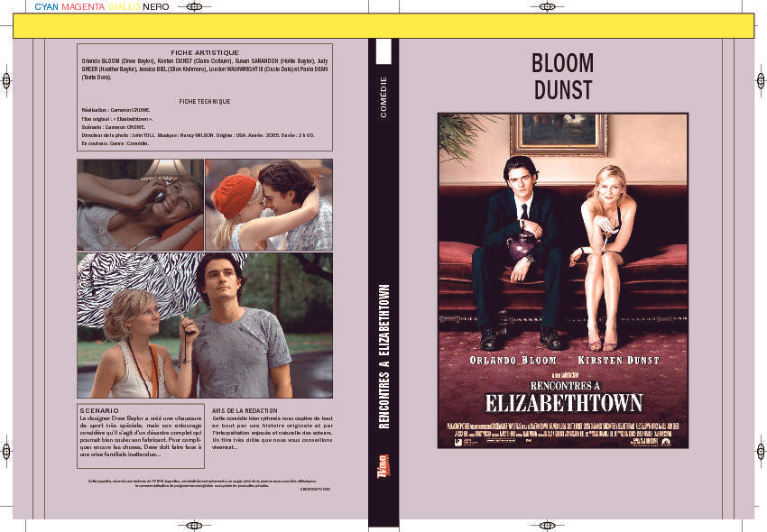Click the 'DUNST' title on front cover

(562, 89)
